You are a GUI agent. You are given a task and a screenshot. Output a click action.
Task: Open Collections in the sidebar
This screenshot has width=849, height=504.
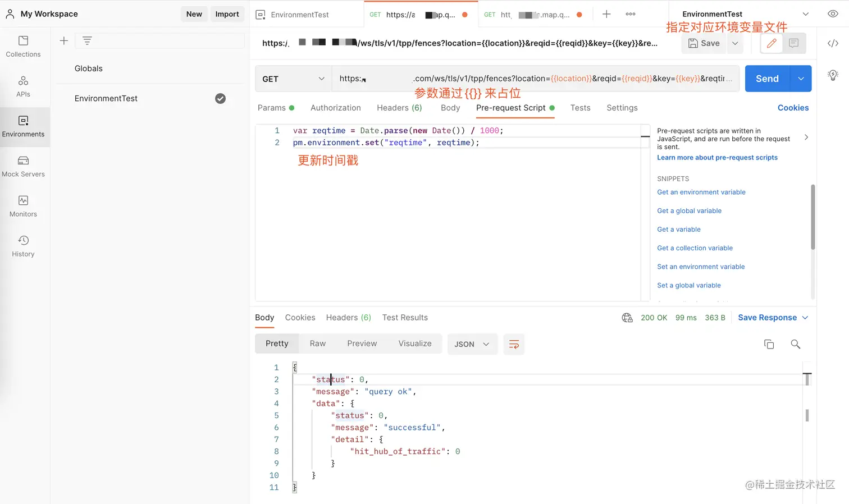click(x=23, y=46)
